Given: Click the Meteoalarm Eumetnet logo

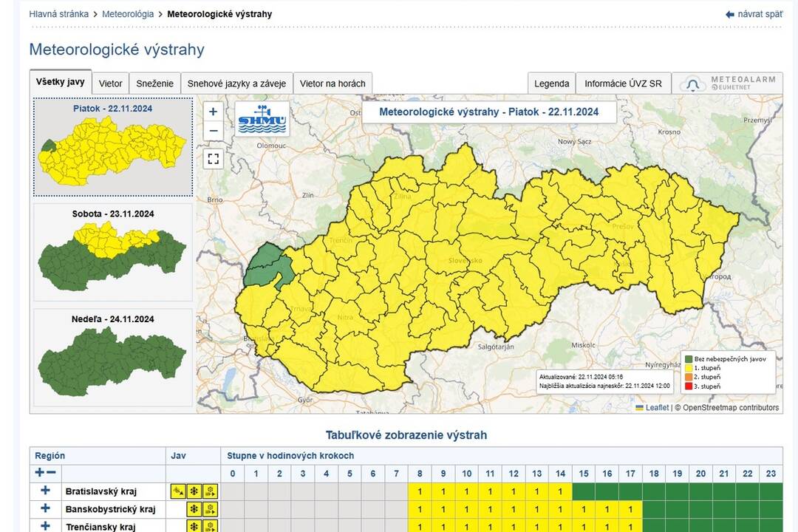Looking at the screenshot, I should coord(730,83).
